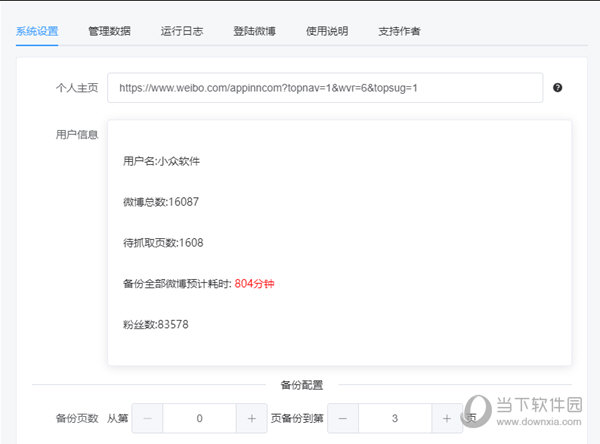The height and width of the screenshot is (444, 600).
Task: Click the 微博总数:16087 line
Action: (161, 202)
